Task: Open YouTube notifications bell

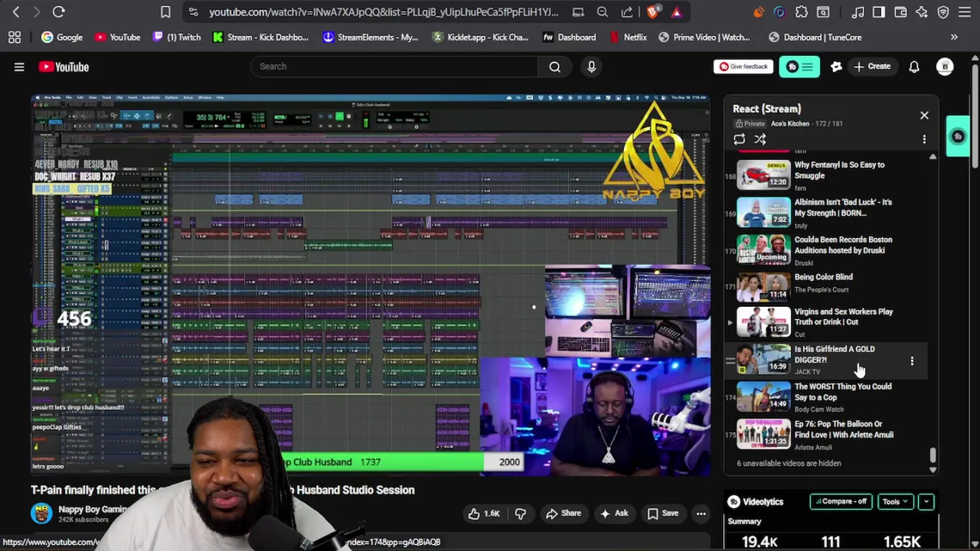Action: click(914, 67)
